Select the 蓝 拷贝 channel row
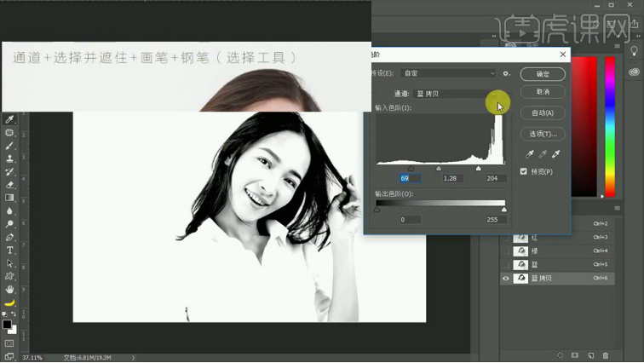Image resolution: width=644 pixels, height=363 pixels. point(557,279)
